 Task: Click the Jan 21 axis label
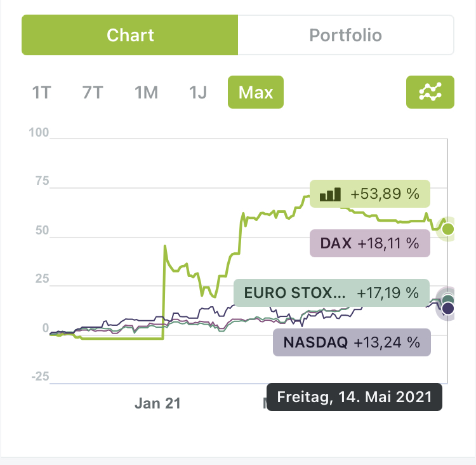pyautogui.click(x=157, y=403)
